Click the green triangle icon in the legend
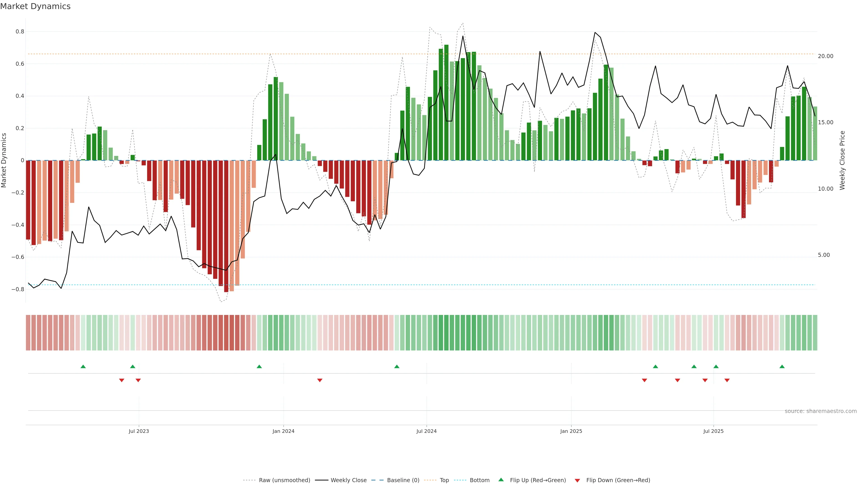The height and width of the screenshot is (488, 868). coord(501,480)
